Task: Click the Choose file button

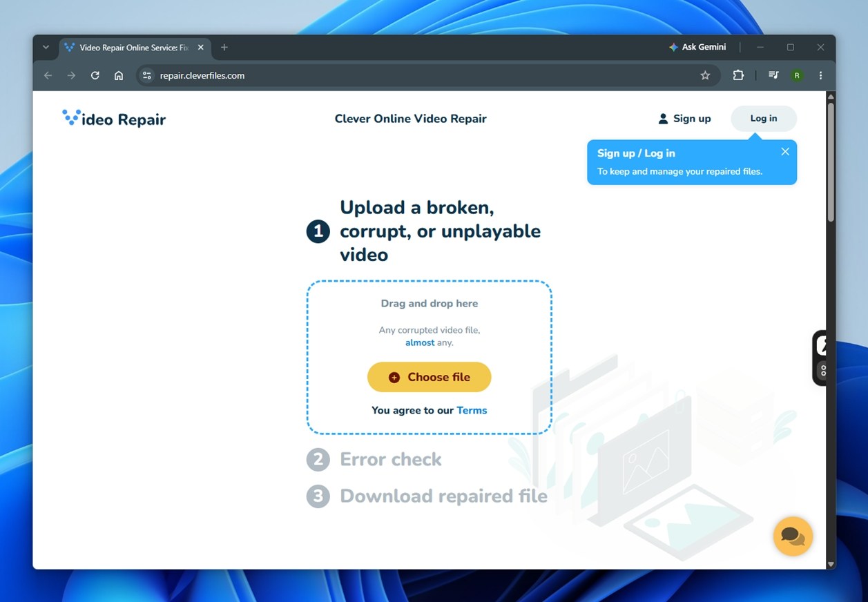Action: point(429,377)
